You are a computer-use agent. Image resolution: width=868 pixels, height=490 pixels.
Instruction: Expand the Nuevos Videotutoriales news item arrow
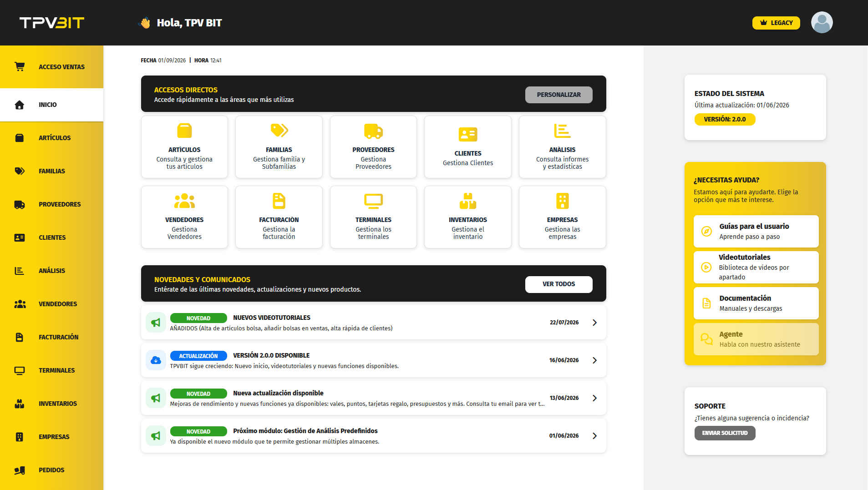(x=594, y=323)
